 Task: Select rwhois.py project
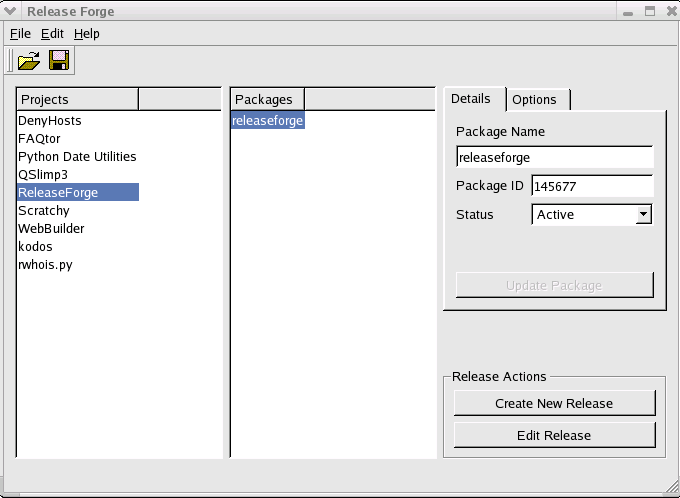(45, 264)
